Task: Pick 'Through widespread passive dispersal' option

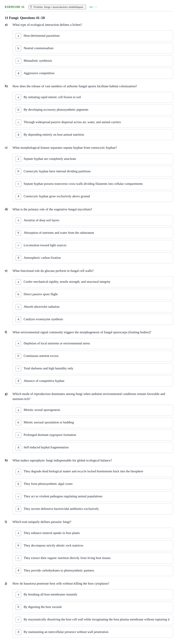Action: point(93,122)
